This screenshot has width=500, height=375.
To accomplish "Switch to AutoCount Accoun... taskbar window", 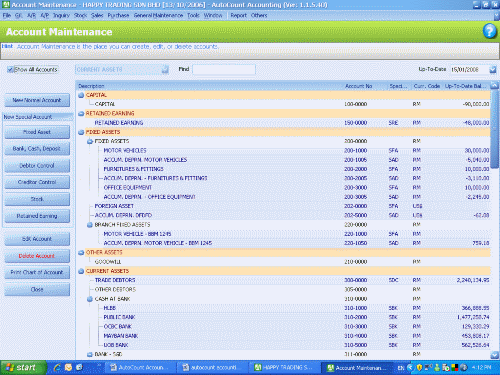I will (141, 368).
